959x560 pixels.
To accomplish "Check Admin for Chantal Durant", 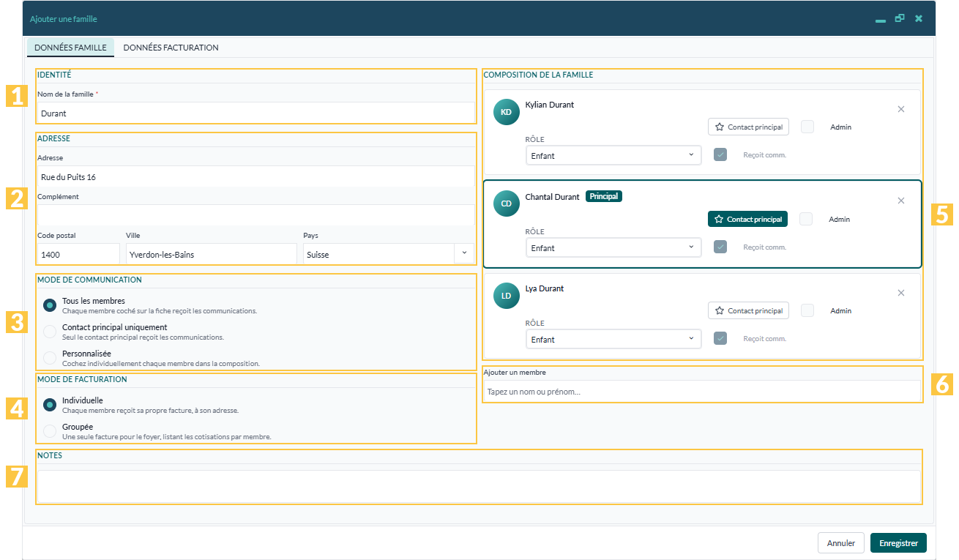I will (x=806, y=219).
